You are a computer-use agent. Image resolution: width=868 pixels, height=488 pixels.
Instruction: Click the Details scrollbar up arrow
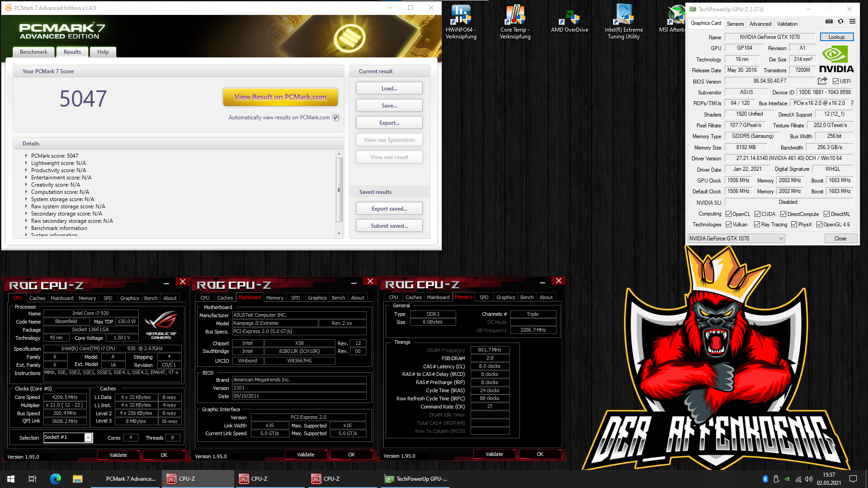339,154
